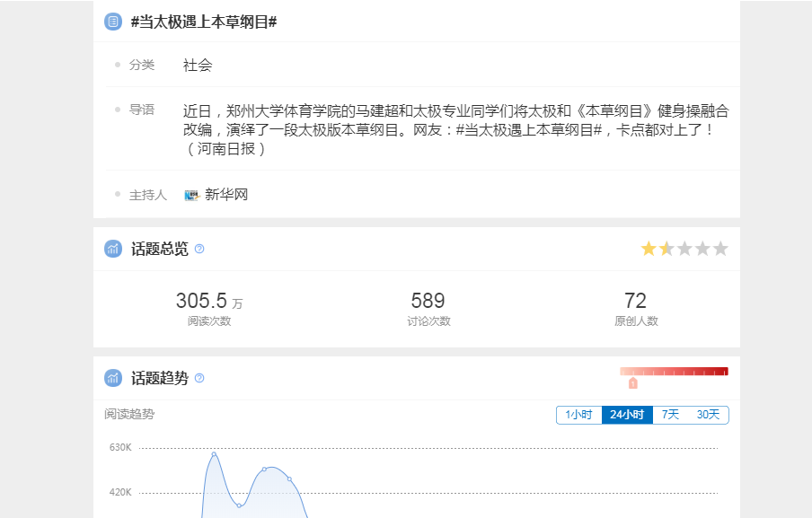
Task: Open the help tooltip next to 话题总览
Action: tap(199, 249)
